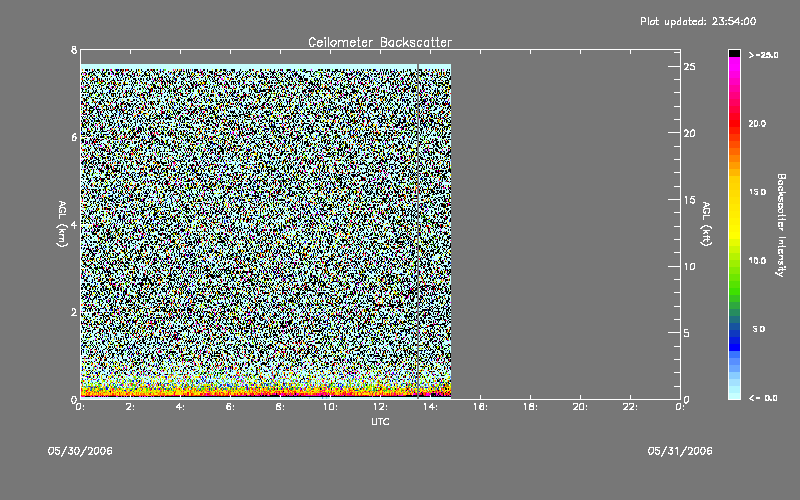This screenshot has height=500, width=800.
Task: Click the red-yellow near-surface backscatter band
Action: (x=266, y=392)
